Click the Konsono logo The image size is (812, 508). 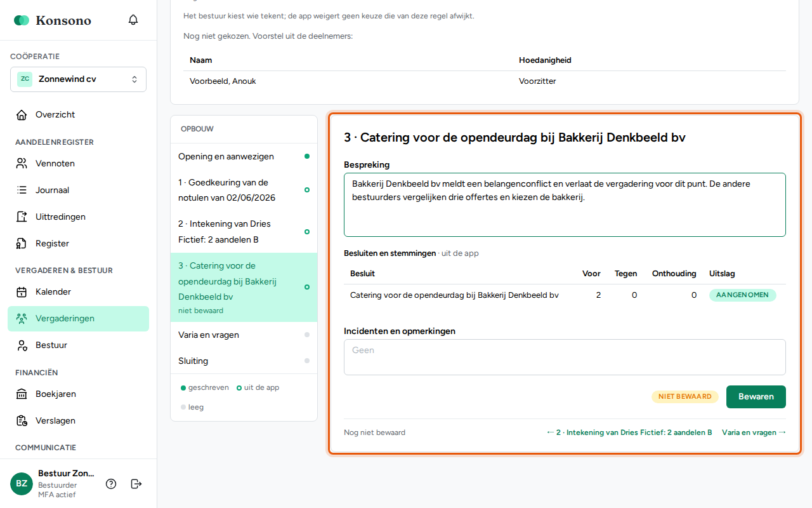(53, 20)
